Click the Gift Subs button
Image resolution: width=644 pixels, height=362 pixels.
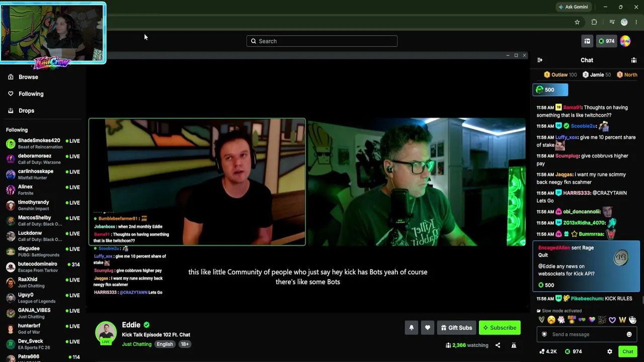(x=456, y=328)
